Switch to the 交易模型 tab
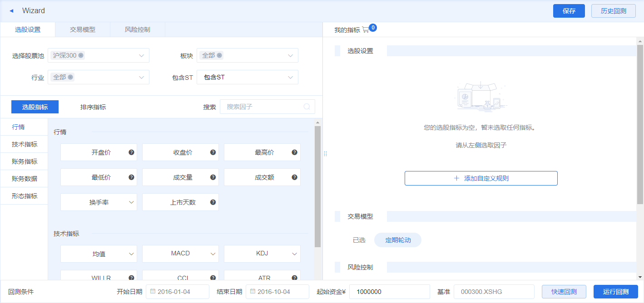 click(x=82, y=29)
